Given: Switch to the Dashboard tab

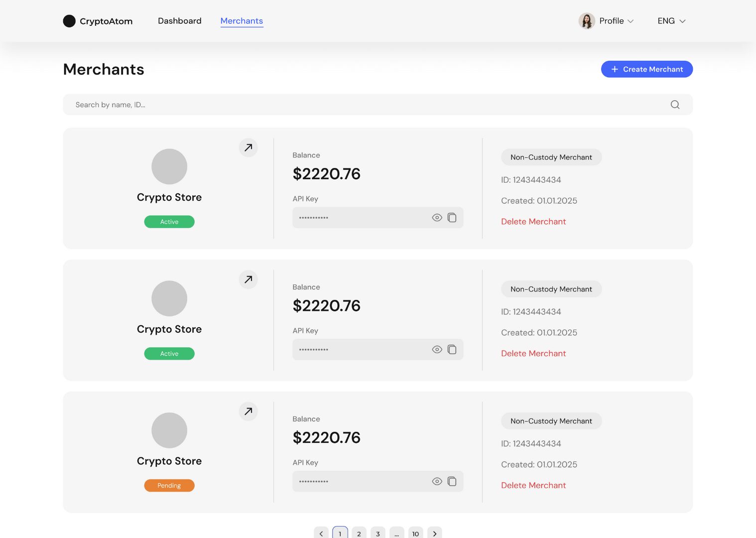Looking at the screenshot, I should click(179, 21).
